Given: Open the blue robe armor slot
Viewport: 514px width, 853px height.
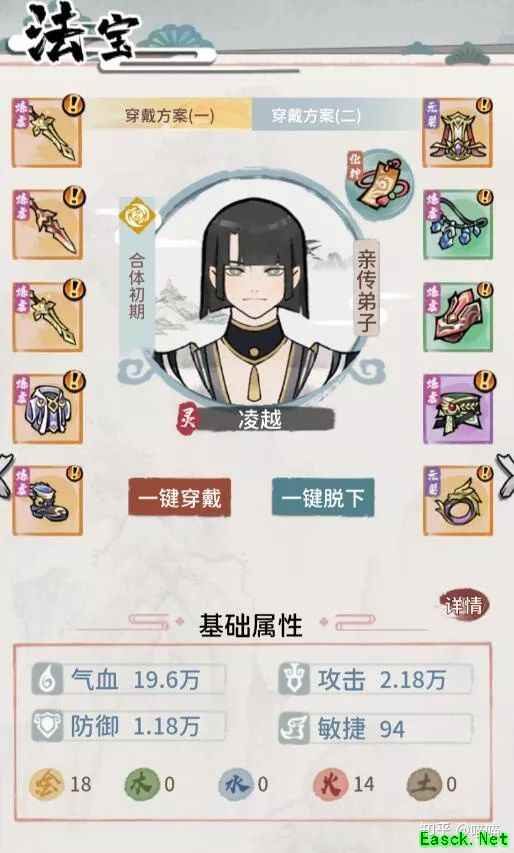Looking at the screenshot, I should 47,408.
